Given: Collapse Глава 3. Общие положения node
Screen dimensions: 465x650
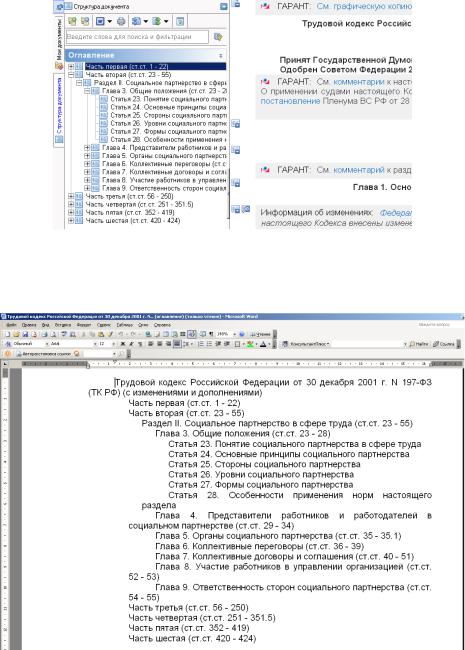Looking at the screenshot, I should click(x=87, y=91).
